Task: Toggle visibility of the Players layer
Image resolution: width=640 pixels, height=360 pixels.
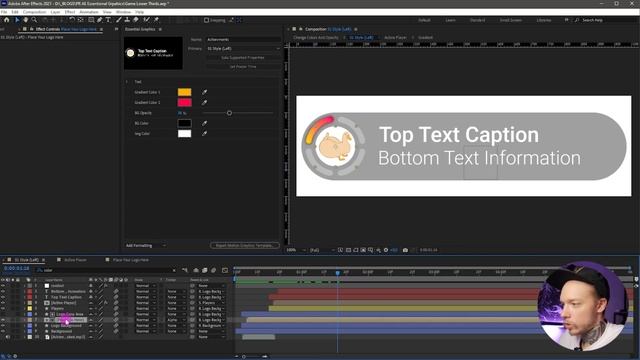Action: click(x=3, y=309)
